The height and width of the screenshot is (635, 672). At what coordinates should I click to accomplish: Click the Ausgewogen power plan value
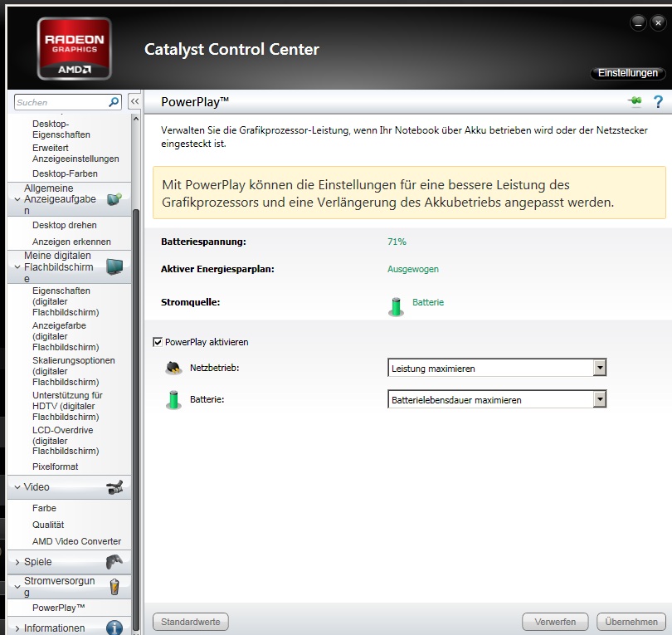413,269
